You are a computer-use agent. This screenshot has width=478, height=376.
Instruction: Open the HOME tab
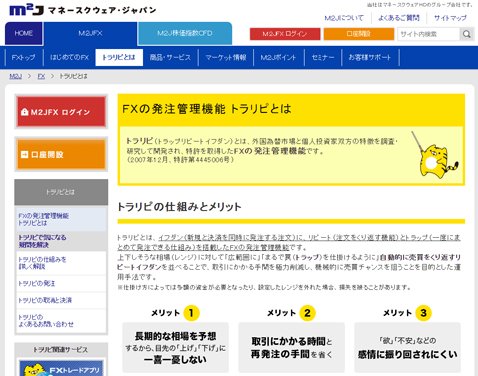(23, 33)
